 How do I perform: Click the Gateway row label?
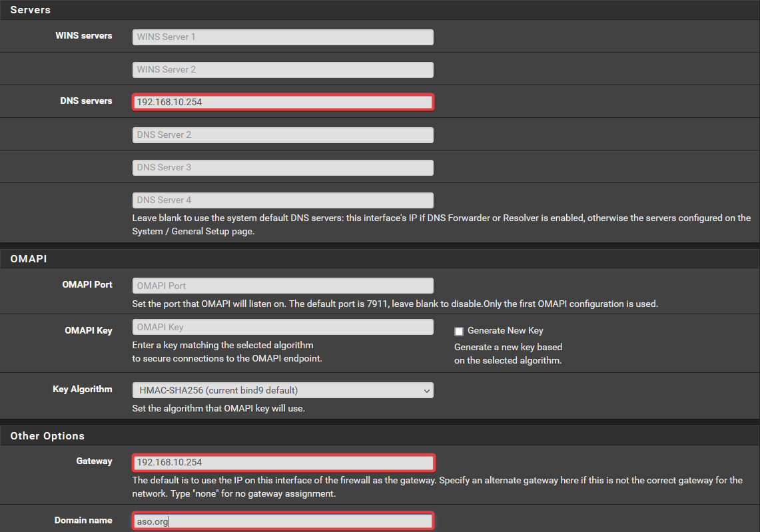pyautogui.click(x=94, y=461)
